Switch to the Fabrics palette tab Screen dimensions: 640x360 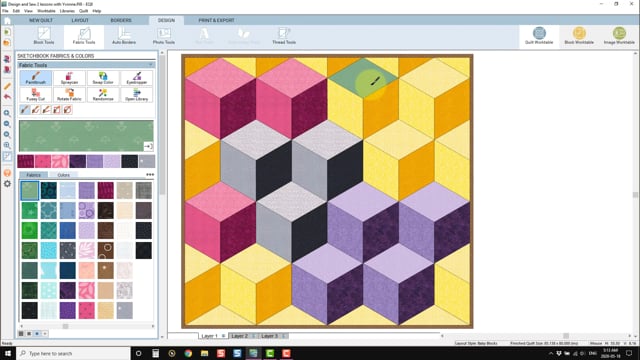point(33,175)
